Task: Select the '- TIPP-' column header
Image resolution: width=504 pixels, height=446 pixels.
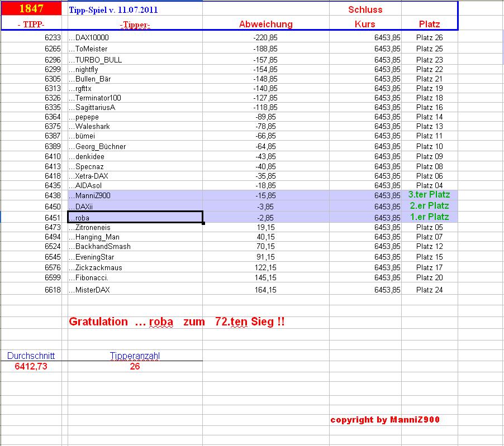Action: 31,25
